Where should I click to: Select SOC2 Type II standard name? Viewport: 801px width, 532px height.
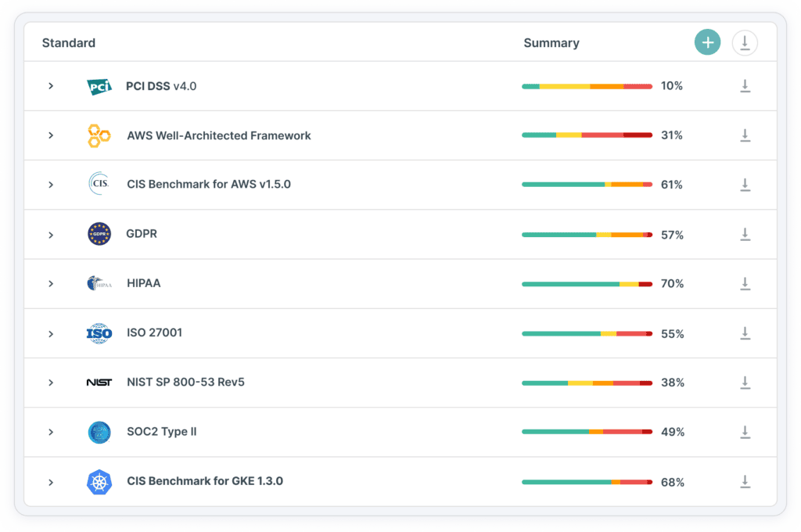(161, 431)
